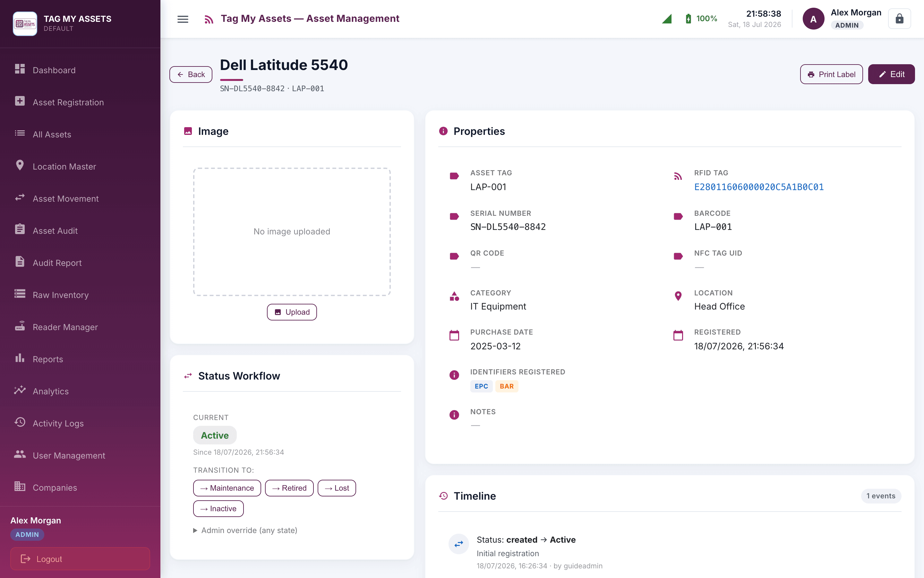Viewport: 924px width, 578px height.
Task: Transition status to Maintenance
Action: (227, 488)
